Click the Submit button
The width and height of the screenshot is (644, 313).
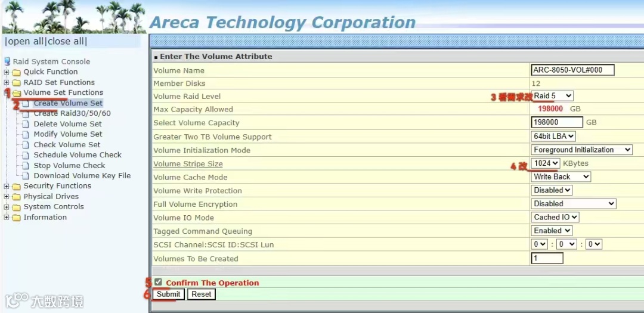[168, 294]
